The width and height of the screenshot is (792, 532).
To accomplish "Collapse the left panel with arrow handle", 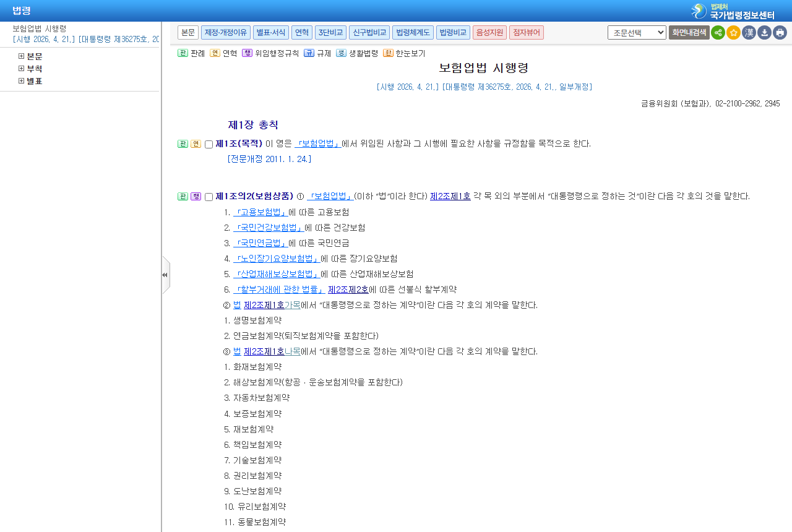I will [165, 275].
